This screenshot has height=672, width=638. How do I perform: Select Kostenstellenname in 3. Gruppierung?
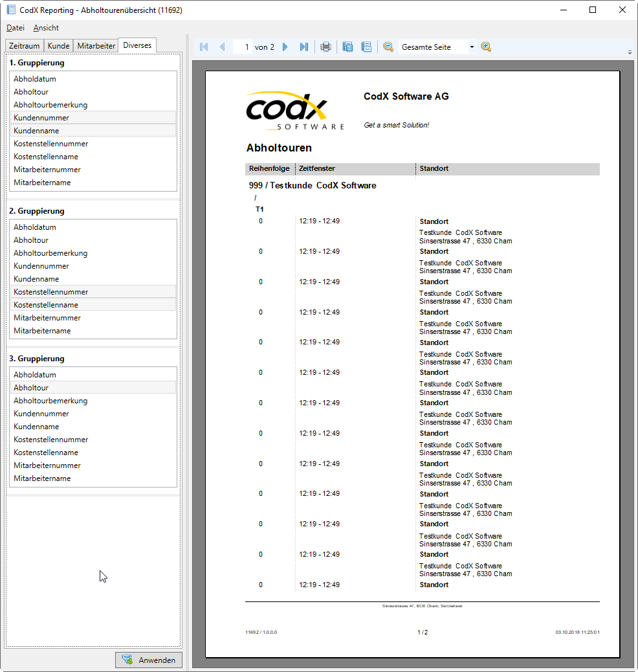(x=93, y=452)
